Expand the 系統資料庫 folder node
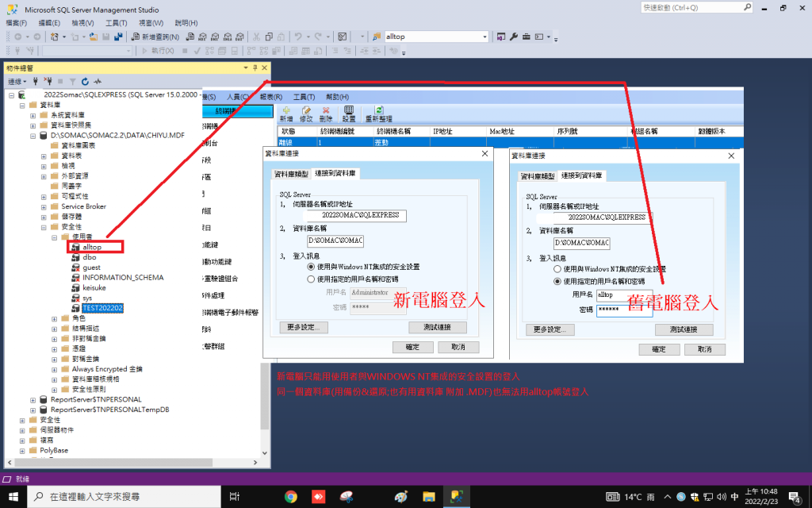The image size is (812, 508). coord(33,116)
